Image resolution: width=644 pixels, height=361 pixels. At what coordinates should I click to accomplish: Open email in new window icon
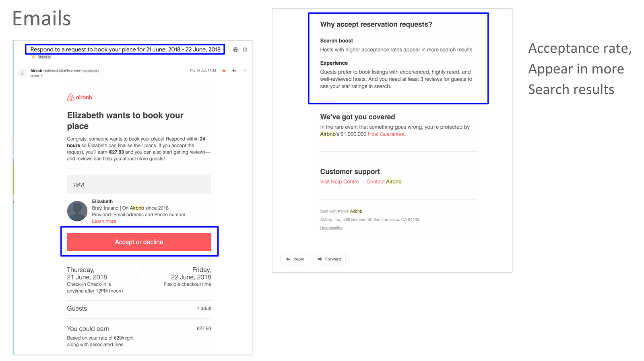(245, 49)
